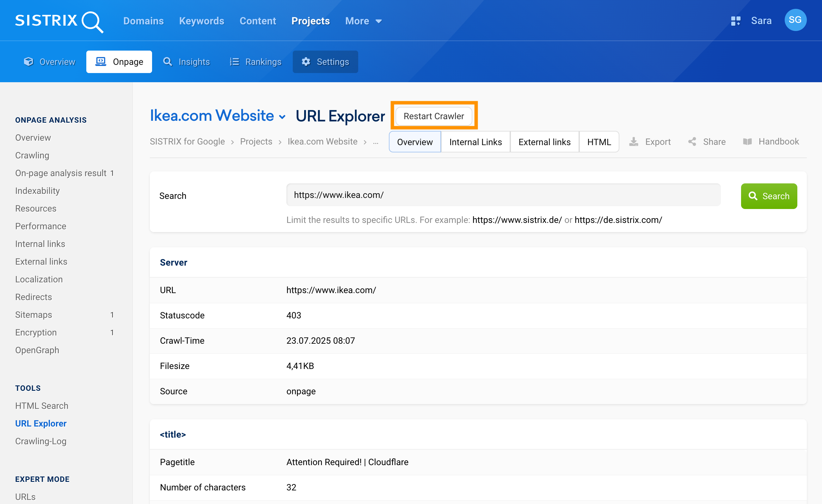Click the Filesize value 4,41KB
Screen dimensions: 822x504
click(300, 366)
